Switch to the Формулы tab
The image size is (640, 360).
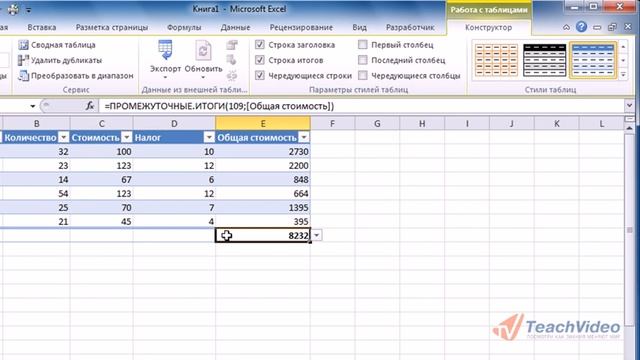tap(184, 27)
